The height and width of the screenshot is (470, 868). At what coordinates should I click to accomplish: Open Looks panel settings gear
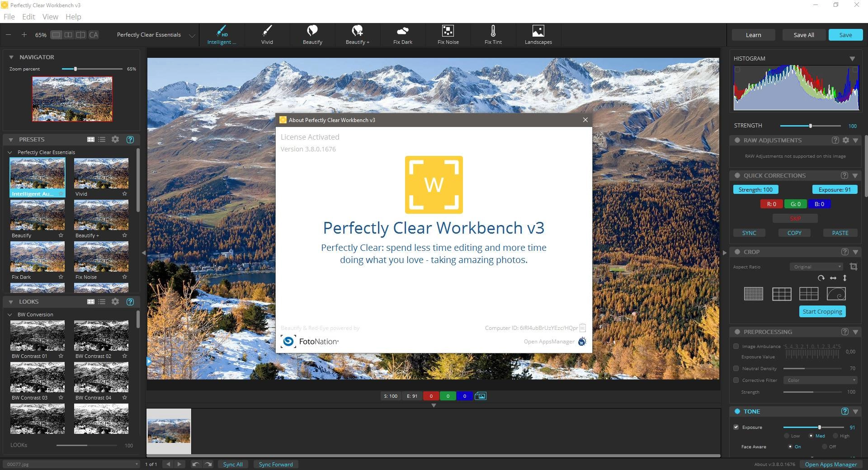(115, 301)
